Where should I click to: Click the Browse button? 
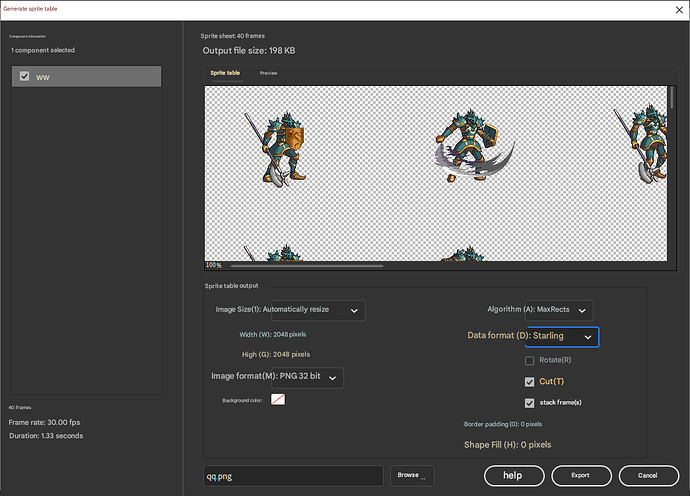(413, 476)
